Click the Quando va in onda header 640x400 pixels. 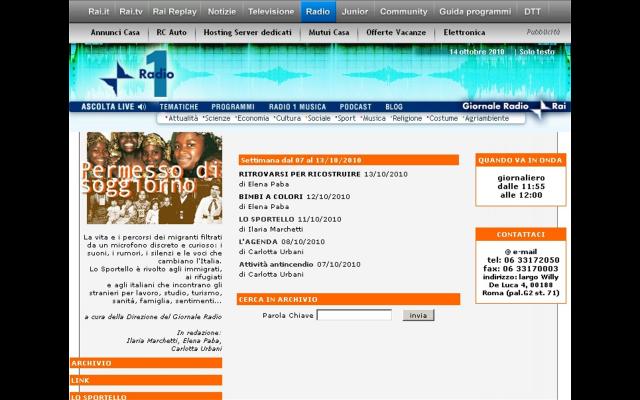520,160
